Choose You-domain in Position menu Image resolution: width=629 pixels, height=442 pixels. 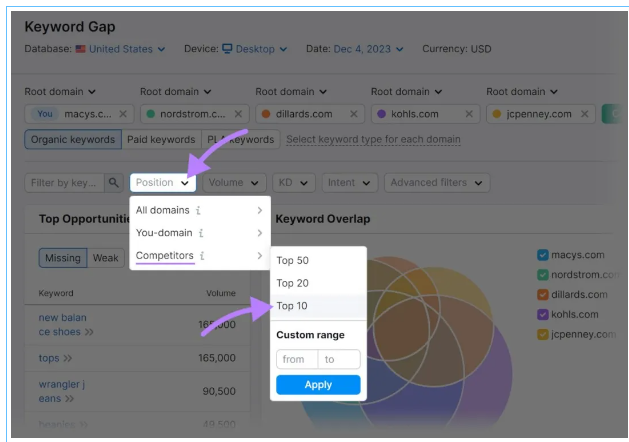[x=200, y=233]
